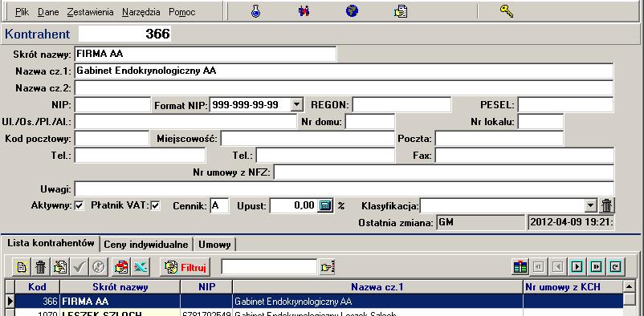Screen dimensions: 644x316
Task: Click the globe icon in top toolbar
Action: 352,11
